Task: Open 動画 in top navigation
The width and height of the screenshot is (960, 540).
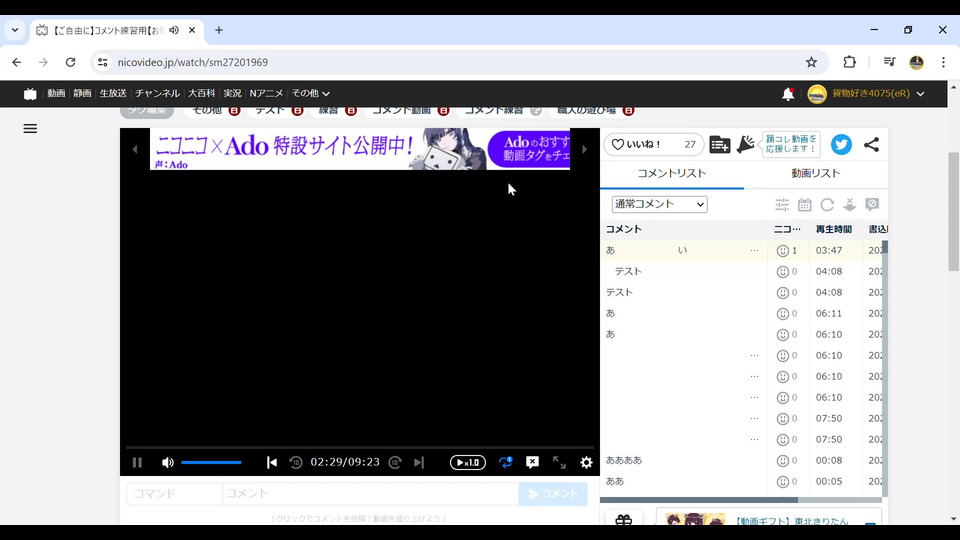Action: tap(56, 93)
